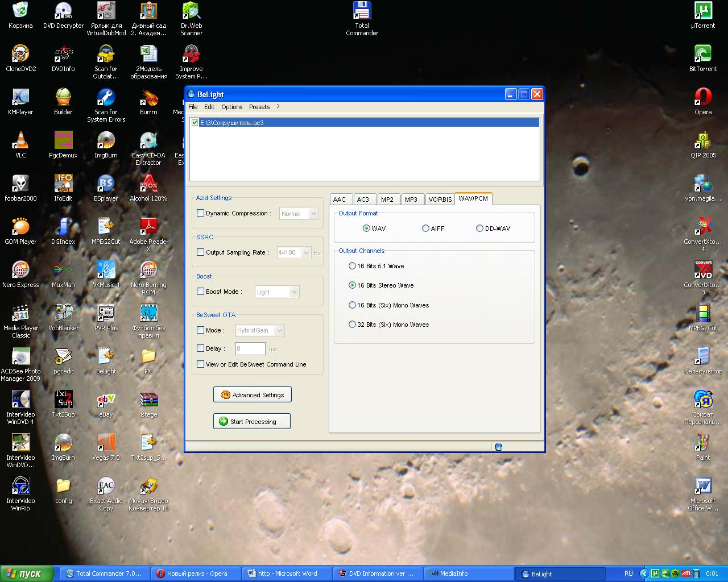This screenshot has height=582, width=728.
Task: Select the GOM Player desktop icon
Action: click(21, 232)
